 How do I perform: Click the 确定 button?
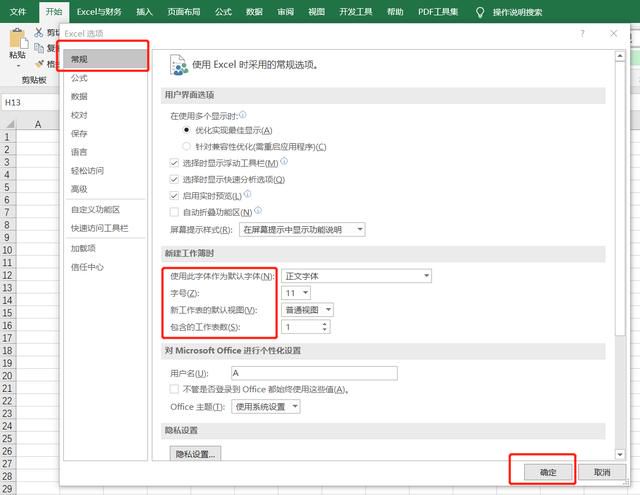coord(548,472)
